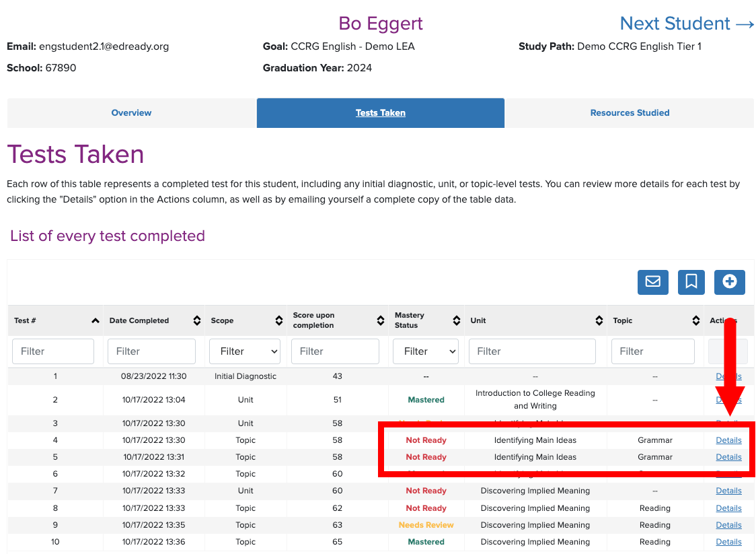Screen dimensions: 756x554
Task: Click the envelope icon to email table data
Action: 652,282
